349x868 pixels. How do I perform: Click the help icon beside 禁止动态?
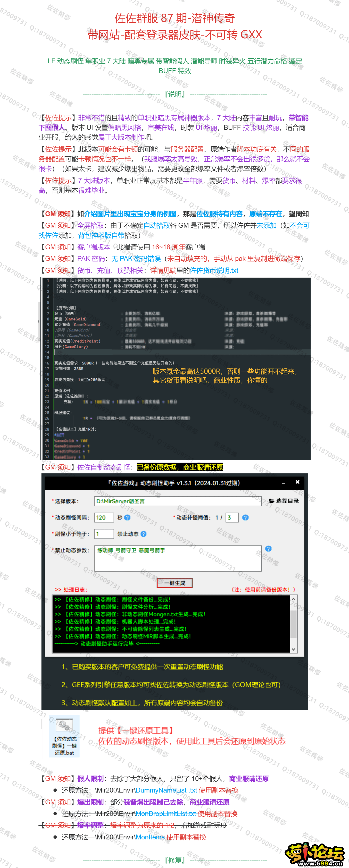(x=143, y=534)
